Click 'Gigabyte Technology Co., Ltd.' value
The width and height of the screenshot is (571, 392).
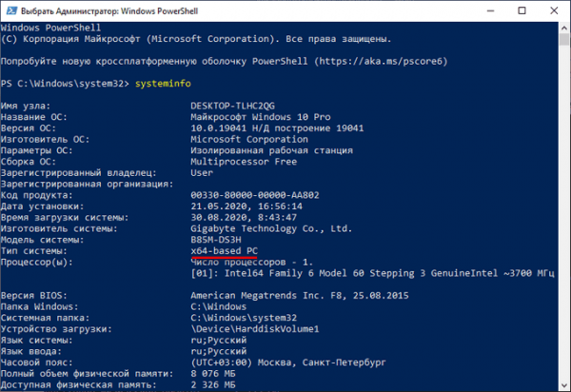coord(271,228)
